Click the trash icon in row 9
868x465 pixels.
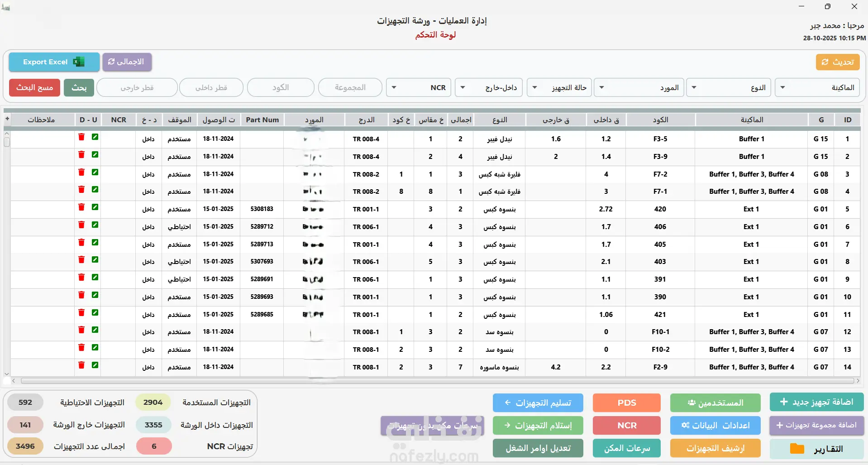(x=81, y=277)
